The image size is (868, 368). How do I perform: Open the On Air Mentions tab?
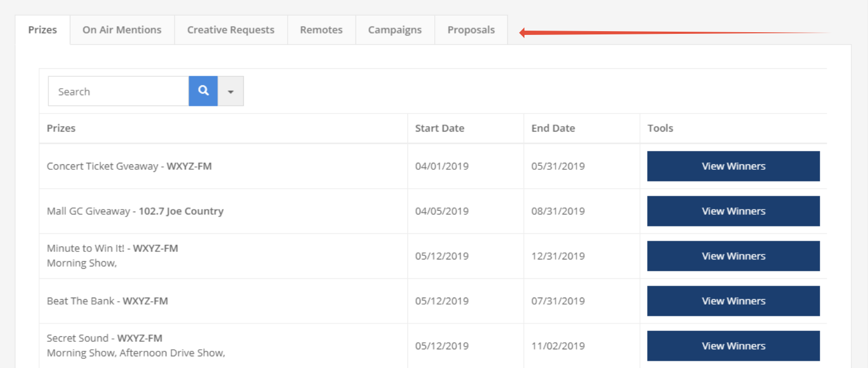122,30
